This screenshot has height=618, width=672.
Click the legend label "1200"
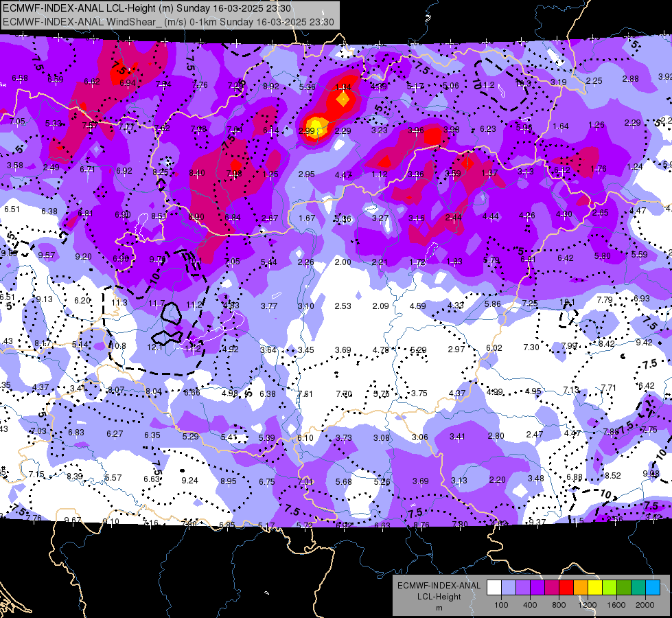pos(587,605)
